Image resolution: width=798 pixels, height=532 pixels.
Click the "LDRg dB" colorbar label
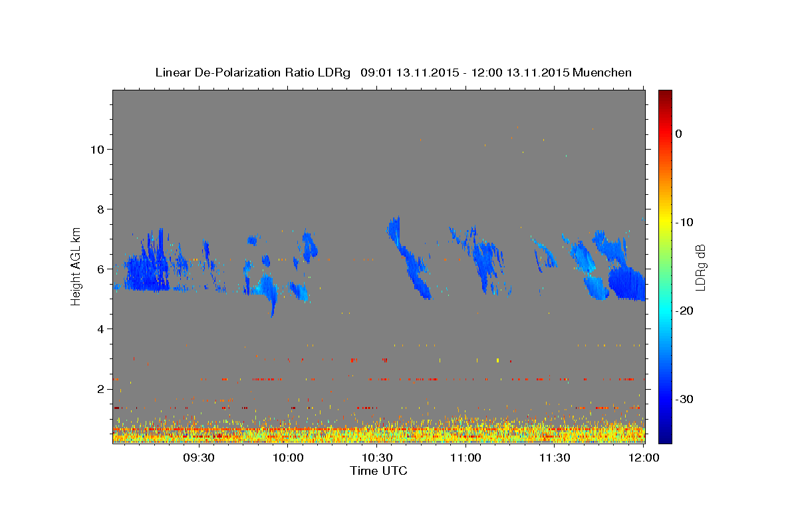point(700,267)
